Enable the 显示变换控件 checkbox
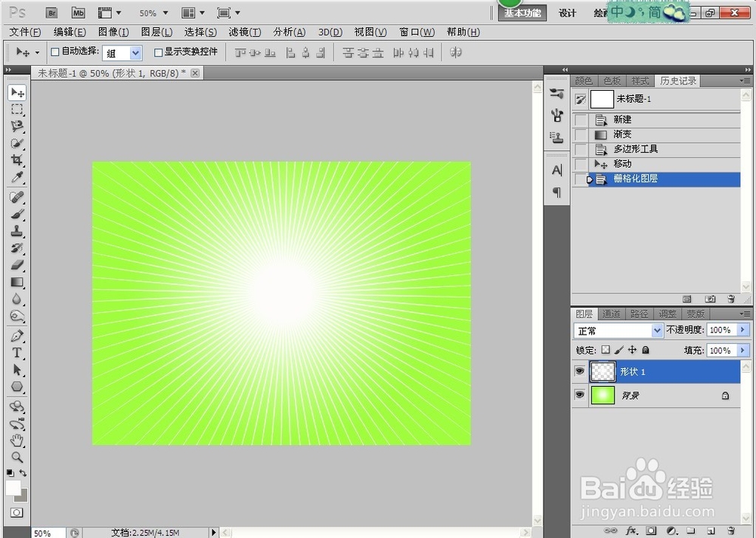756x538 pixels. click(x=158, y=52)
